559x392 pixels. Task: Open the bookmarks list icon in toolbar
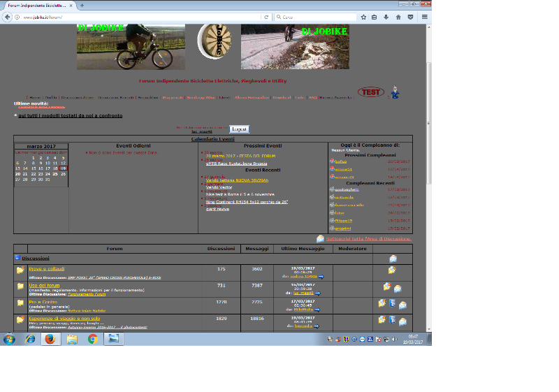[x=375, y=17]
